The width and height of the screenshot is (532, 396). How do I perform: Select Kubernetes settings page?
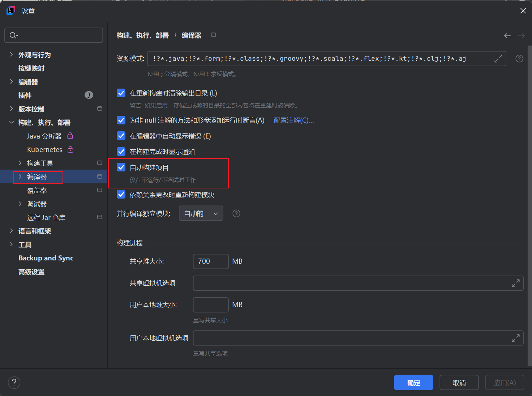click(44, 150)
